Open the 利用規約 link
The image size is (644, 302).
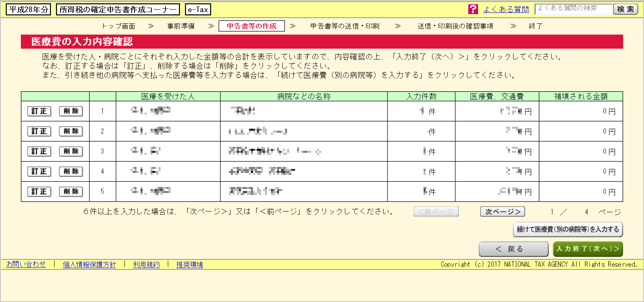(x=146, y=265)
